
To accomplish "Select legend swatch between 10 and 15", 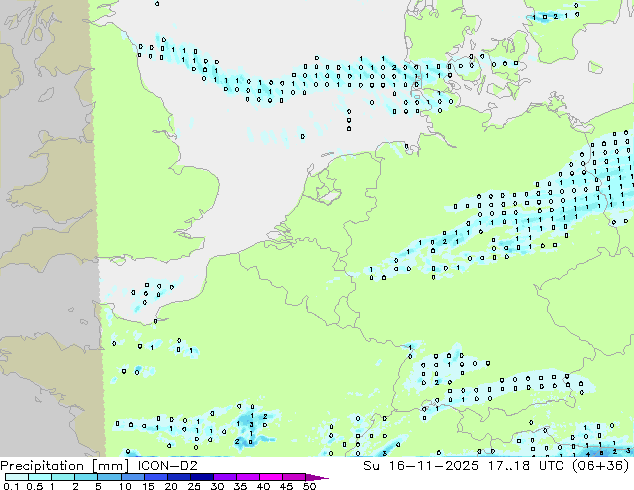I will pos(132,477).
